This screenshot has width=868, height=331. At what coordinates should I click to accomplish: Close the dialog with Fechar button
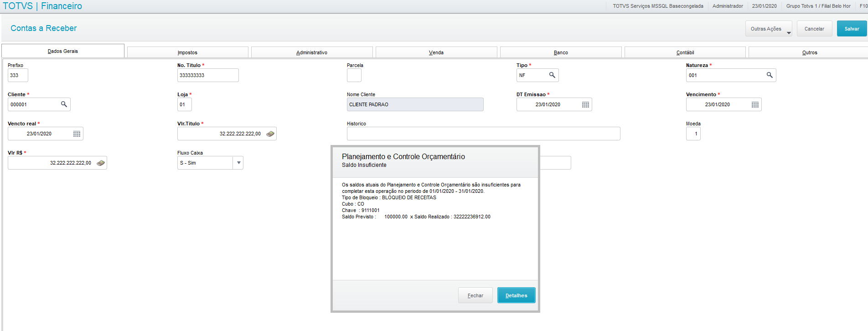pos(475,295)
